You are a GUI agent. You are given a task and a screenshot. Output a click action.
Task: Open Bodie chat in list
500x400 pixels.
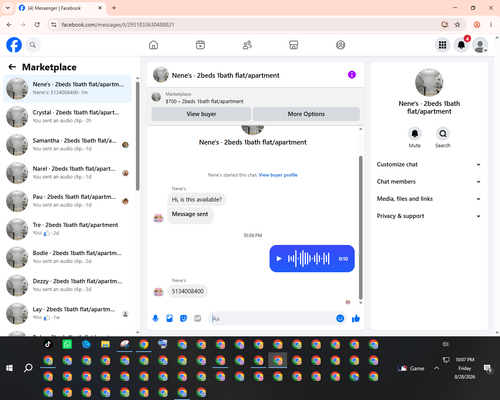67,257
